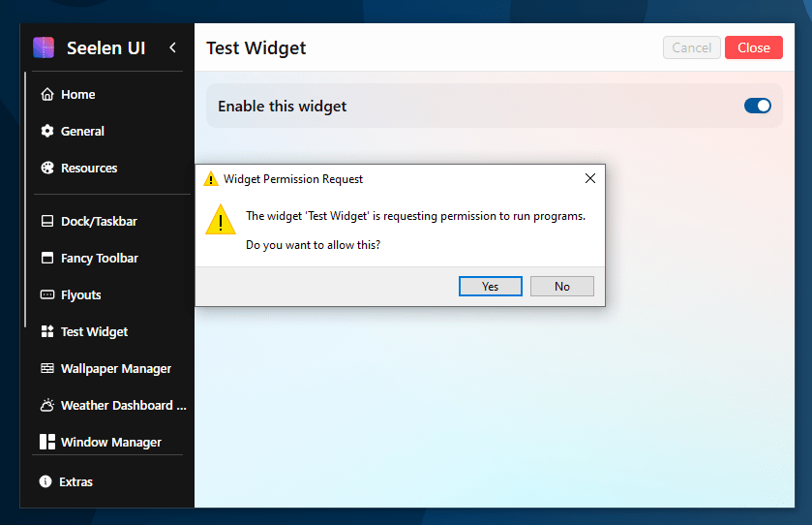
Task: Toggle the Enable this widget switch
Action: pyautogui.click(x=758, y=107)
